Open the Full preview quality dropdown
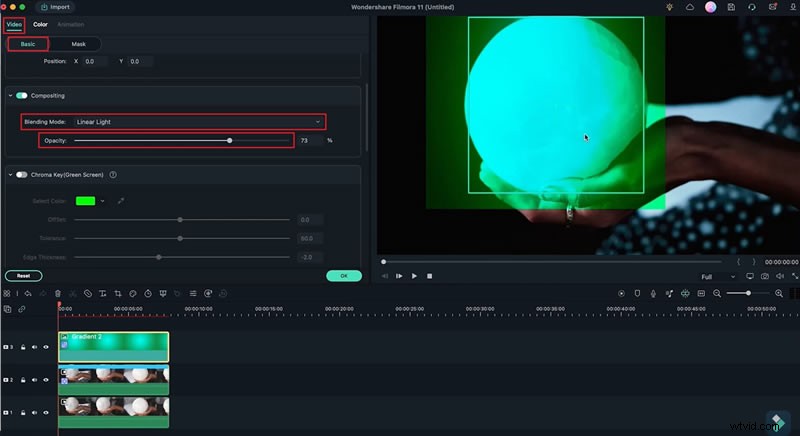Screen dimensions: 800x436 coord(718,277)
